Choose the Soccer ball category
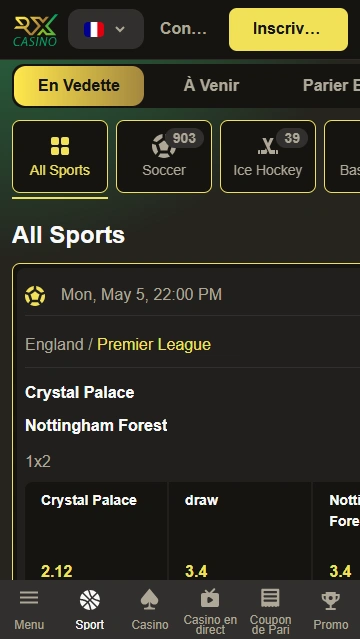This screenshot has height=639, width=360. pyautogui.click(x=164, y=156)
